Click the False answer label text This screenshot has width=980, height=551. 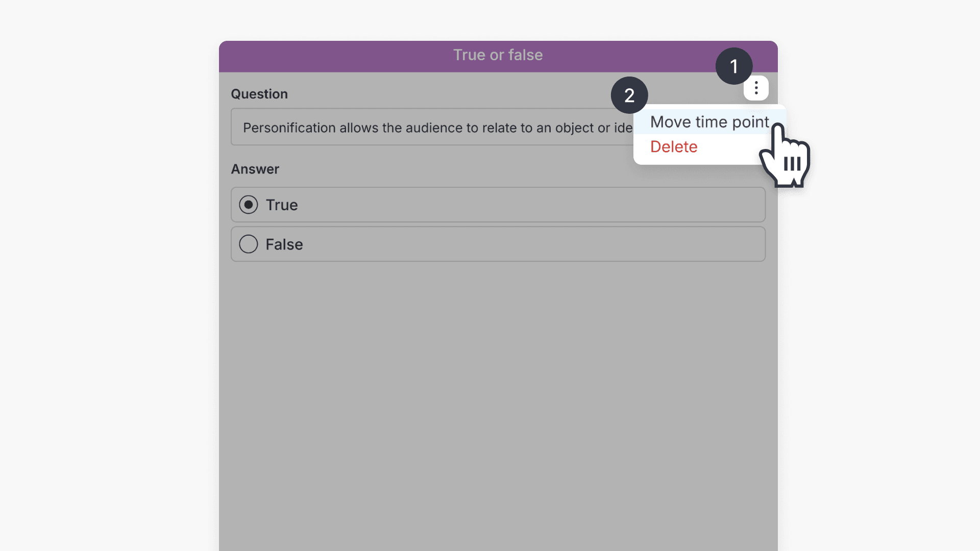coord(284,244)
